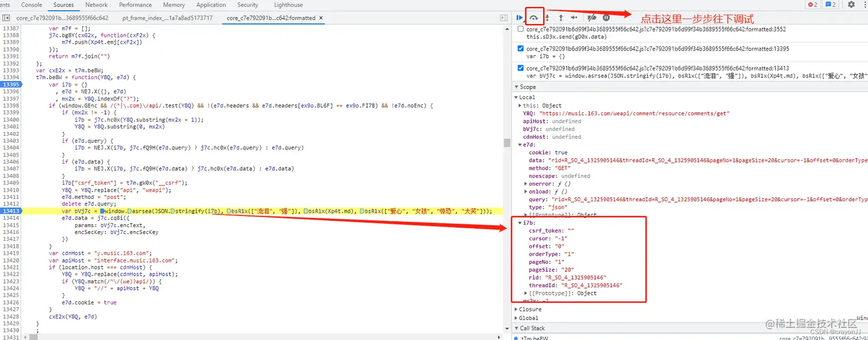
Task: Resume script execution in debugger
Action: [x=520, y=18]
